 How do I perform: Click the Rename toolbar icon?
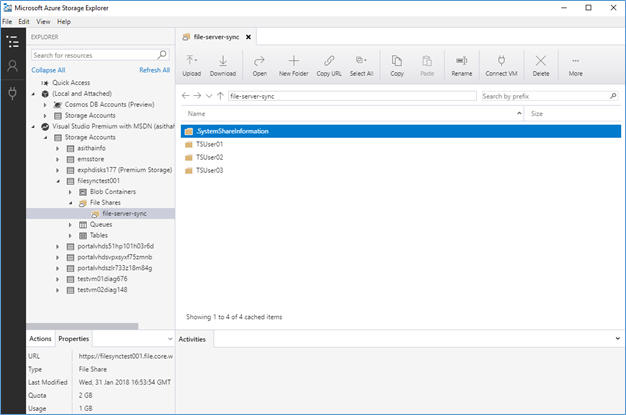pos(462,66)
